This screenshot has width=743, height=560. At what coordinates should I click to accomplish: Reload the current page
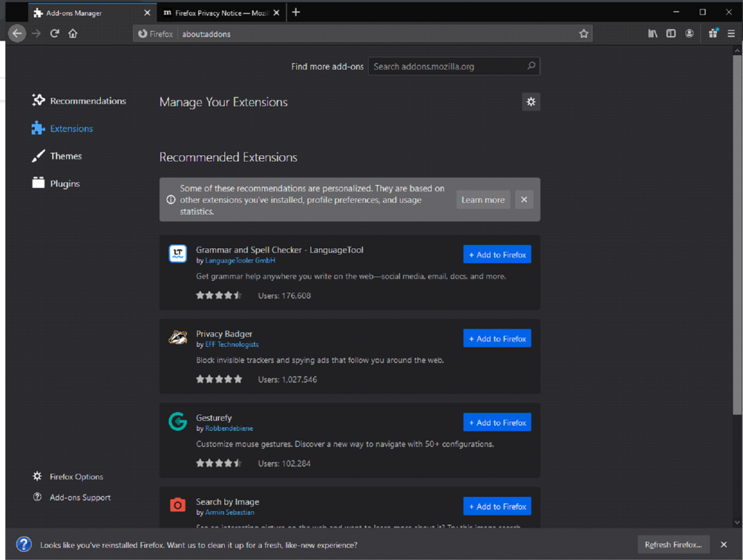pyautogui.click(x=54, y=33)
